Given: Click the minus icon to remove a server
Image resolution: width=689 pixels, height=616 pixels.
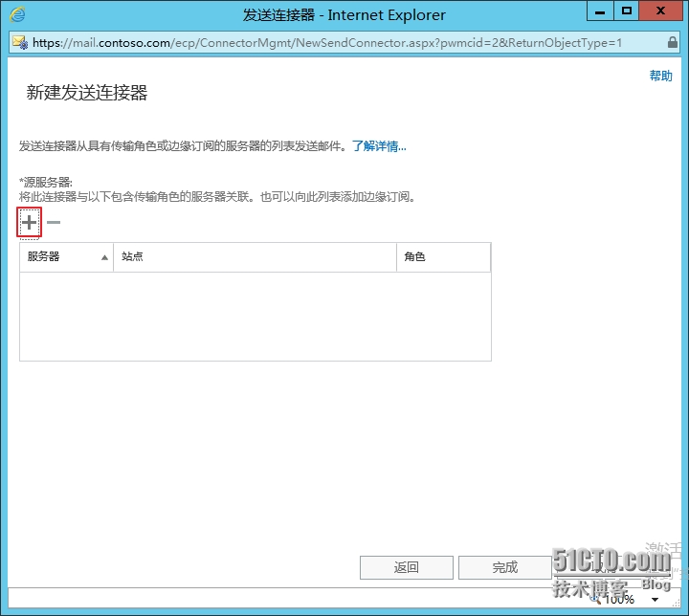Looking at the screenshot, I should (x=54, y=223).
